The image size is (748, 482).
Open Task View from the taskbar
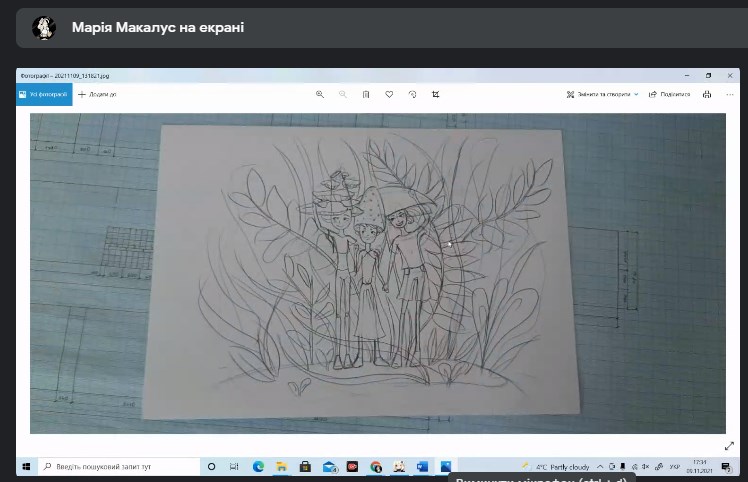234,467
